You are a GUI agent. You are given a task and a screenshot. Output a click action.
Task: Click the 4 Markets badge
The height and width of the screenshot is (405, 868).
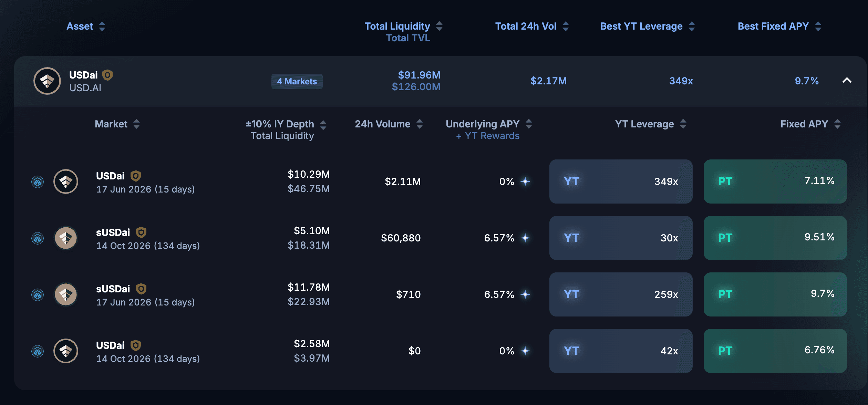point(297,81)
